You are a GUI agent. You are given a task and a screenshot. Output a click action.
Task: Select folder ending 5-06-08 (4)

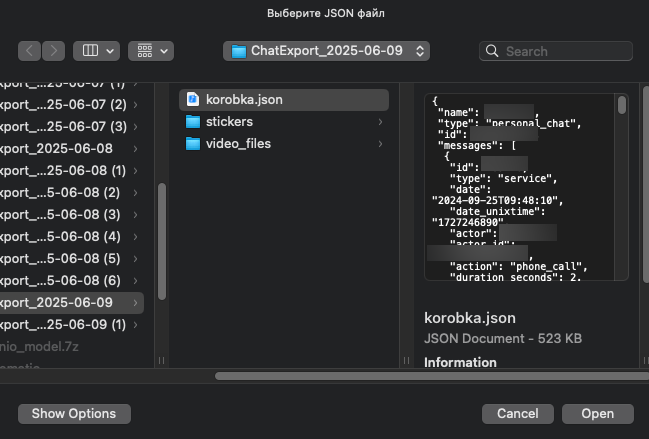(72, 236)
